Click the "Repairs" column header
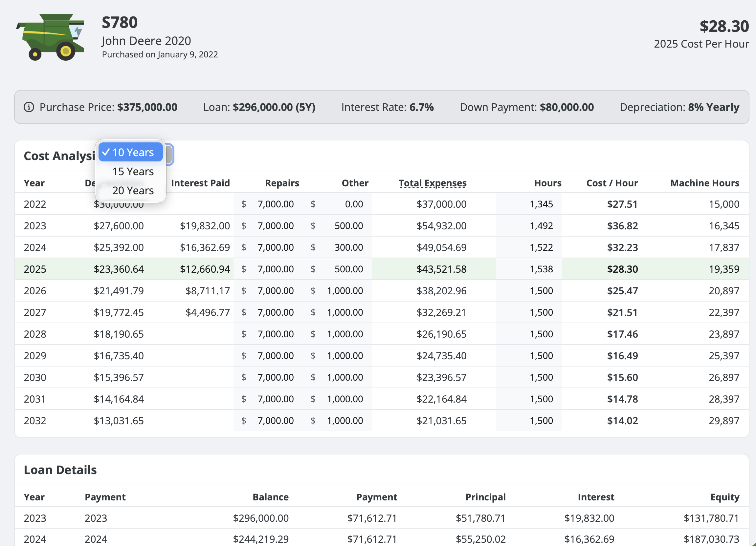The height and width of the screenshot is (546, 756). tap(282, 183)
